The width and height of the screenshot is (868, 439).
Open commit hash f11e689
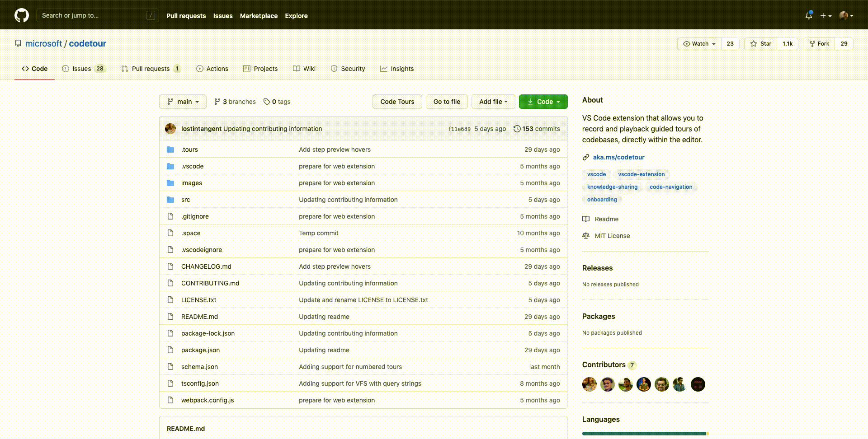pos(459,129)
